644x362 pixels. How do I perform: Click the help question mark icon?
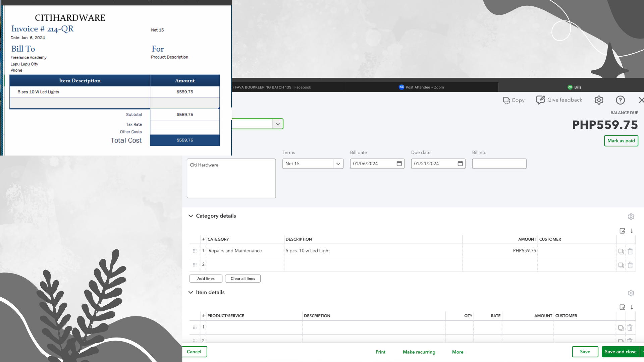(x=620, y=100)
